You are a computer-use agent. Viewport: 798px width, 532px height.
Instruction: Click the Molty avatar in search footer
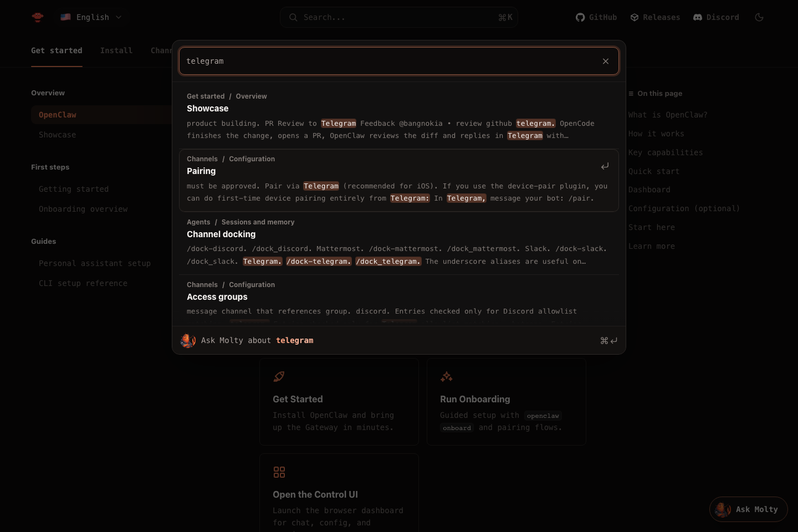(x=188, y=340)
